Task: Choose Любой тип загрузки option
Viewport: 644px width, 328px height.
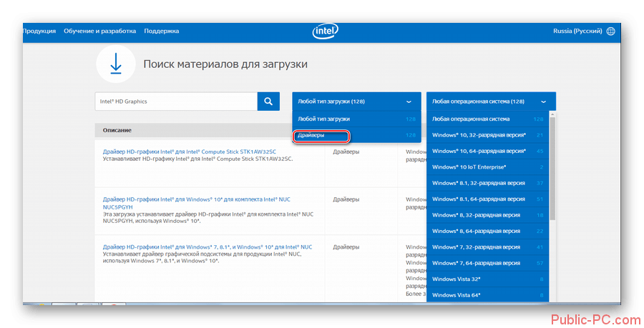Action: coord(324,119)
